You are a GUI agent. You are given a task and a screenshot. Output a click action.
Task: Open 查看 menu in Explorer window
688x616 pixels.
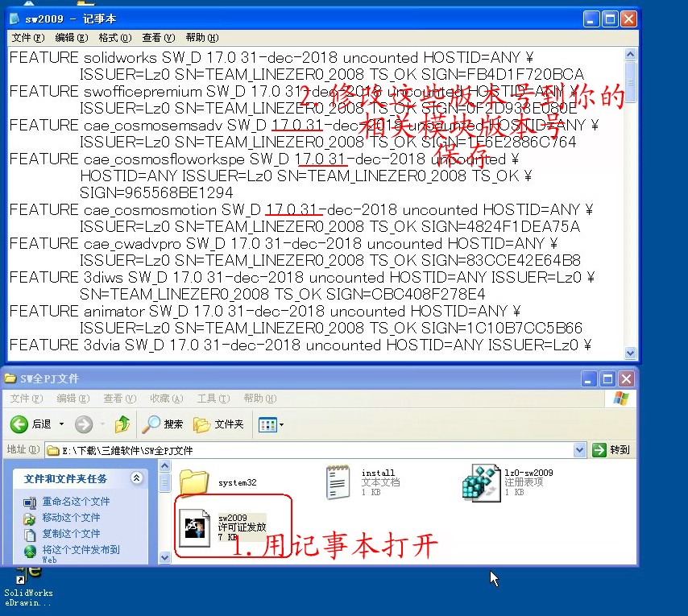pyautogui.click(x=119, y=399)
